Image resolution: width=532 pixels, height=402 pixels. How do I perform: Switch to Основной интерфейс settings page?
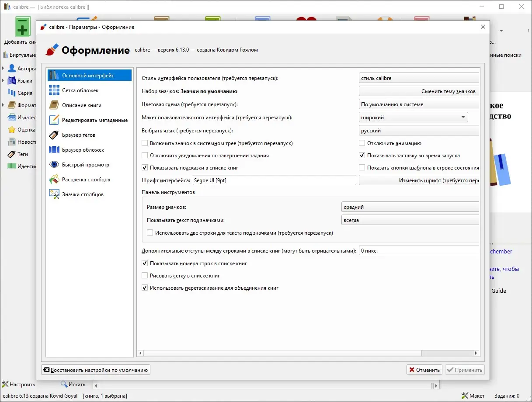pyautogui.click(x=90, y=75)
